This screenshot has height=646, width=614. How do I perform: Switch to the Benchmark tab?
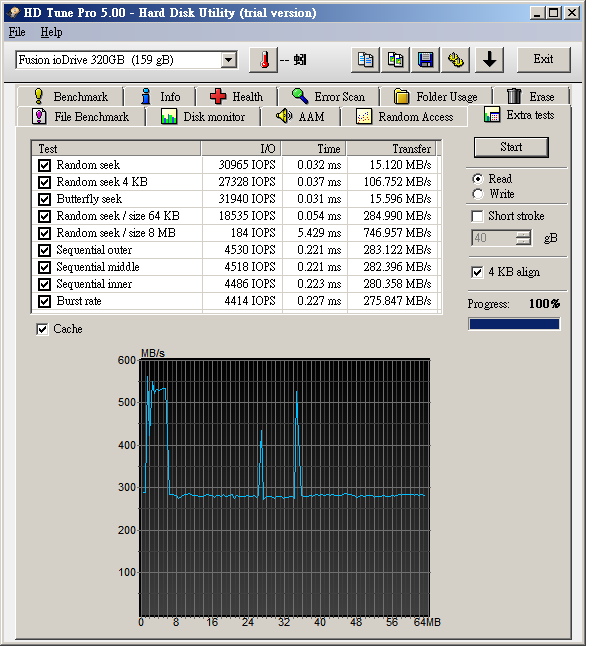70,96
